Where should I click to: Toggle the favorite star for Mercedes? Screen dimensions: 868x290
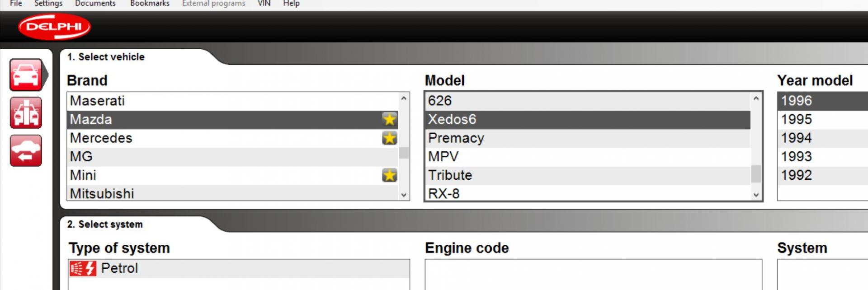pos(389,138)
